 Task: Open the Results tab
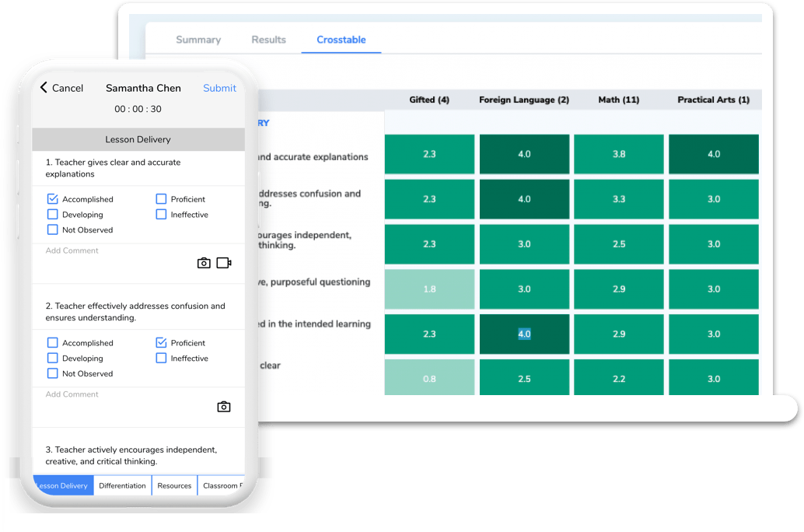268,40
